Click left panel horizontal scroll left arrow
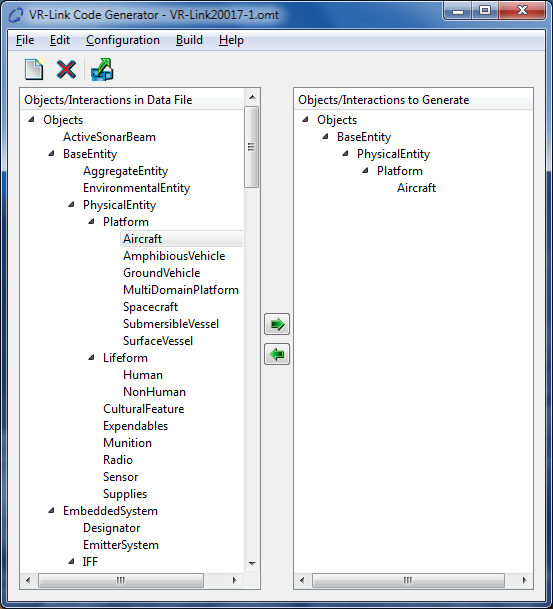Viewport: 553px width, 609px height. click(28, 580)
